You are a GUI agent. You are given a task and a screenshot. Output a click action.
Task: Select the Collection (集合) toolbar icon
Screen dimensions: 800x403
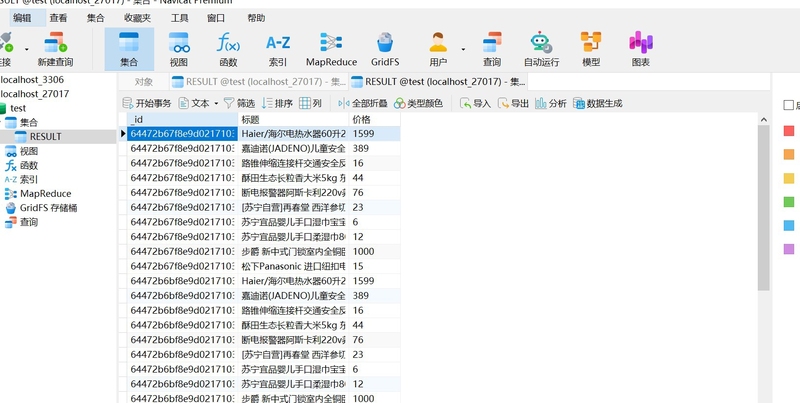(x=129, y=49)
